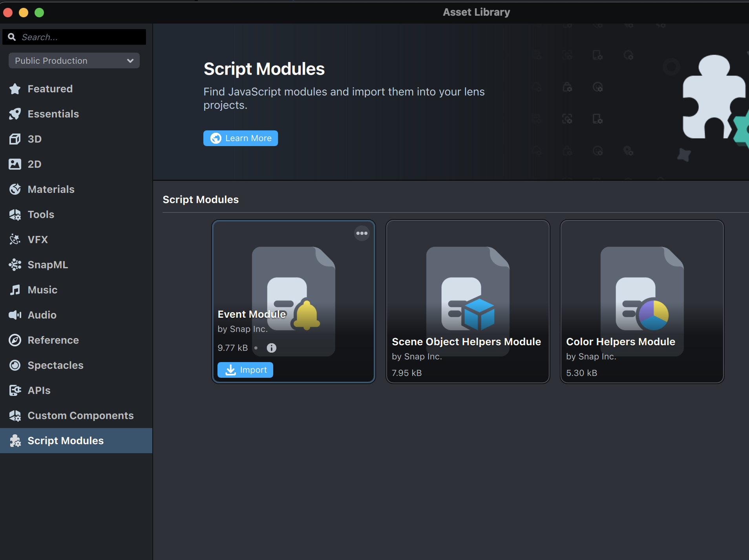Import the Event Module
Screen dimensions: 749x560
[245, 370]
